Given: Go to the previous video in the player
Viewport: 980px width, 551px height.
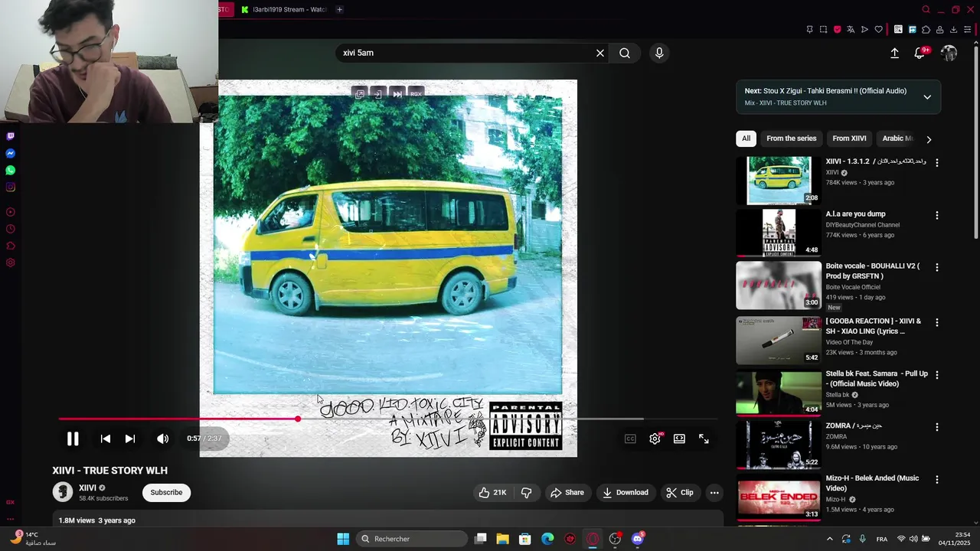Looking at the screenshot, I should 106,439.
